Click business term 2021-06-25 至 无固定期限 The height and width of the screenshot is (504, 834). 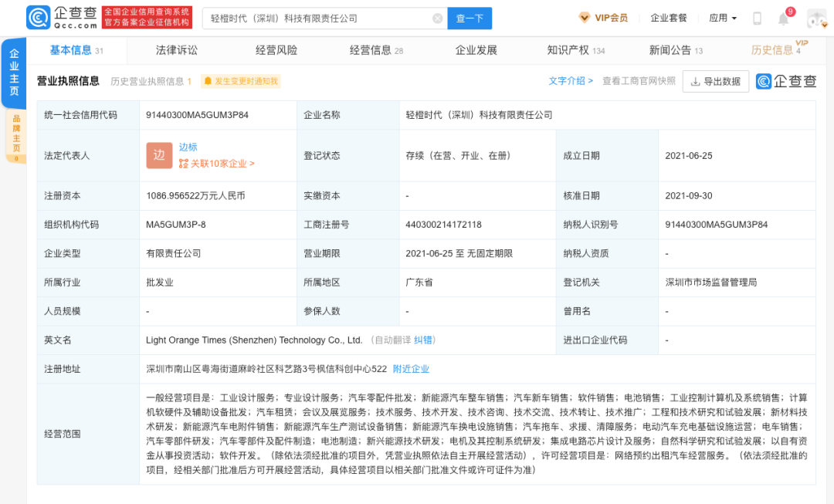click(x=459, y=254)
